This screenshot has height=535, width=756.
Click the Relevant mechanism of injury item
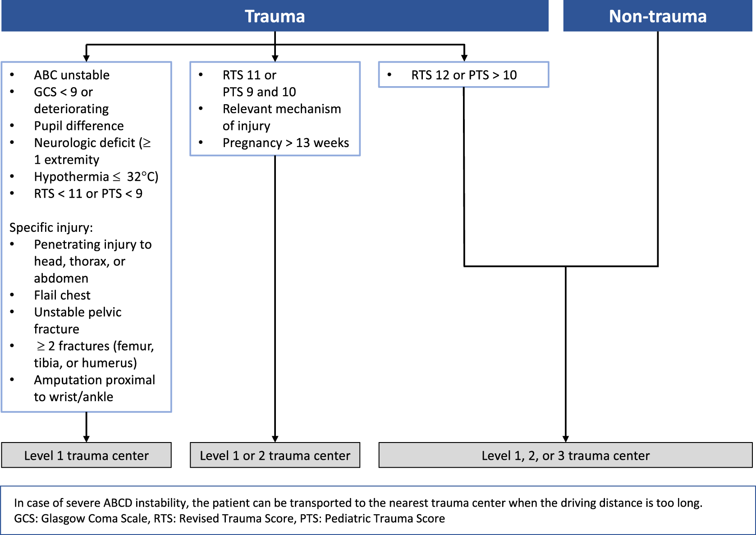click(x=282, y=117)
